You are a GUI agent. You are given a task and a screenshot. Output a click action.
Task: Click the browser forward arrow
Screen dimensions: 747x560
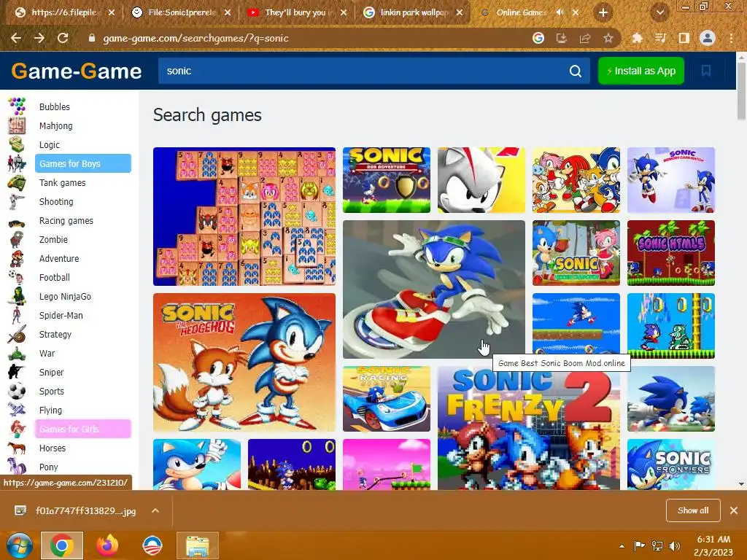pyautogui.click(x=39, y=38)
